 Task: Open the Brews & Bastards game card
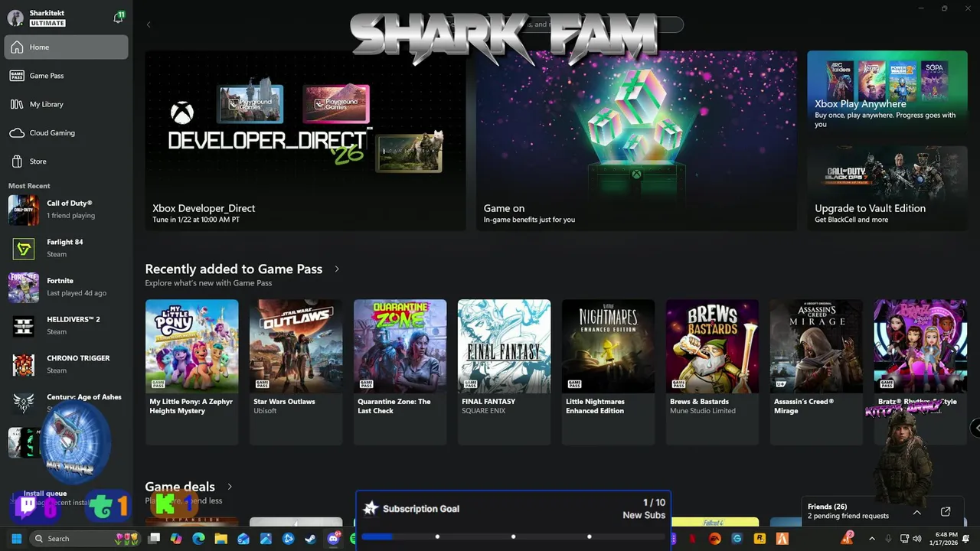point(713,372)
